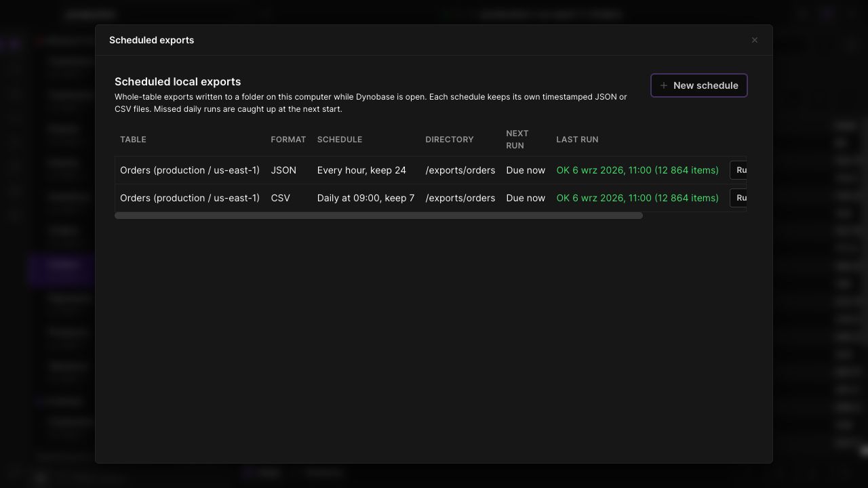868x488 pixels.
Task: Close the Scheduled exports dialog
Action: tap(754, 40)
